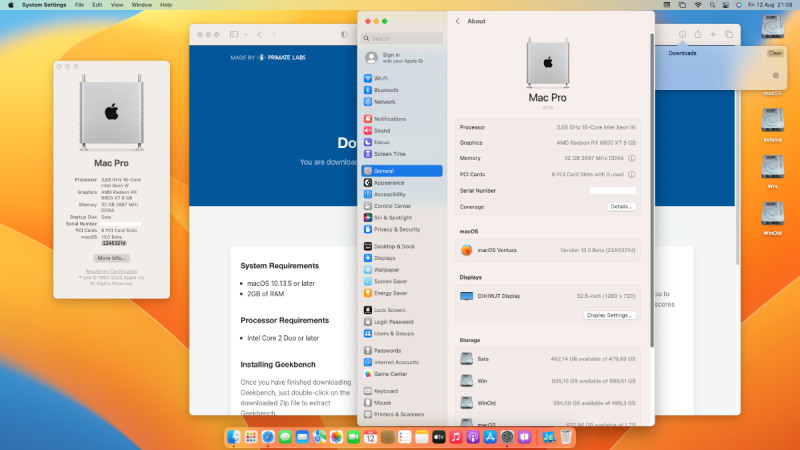Open the Edit menu
Image resolution: width=800 pixels, height=450 pixels.
[x=97, y=5]
